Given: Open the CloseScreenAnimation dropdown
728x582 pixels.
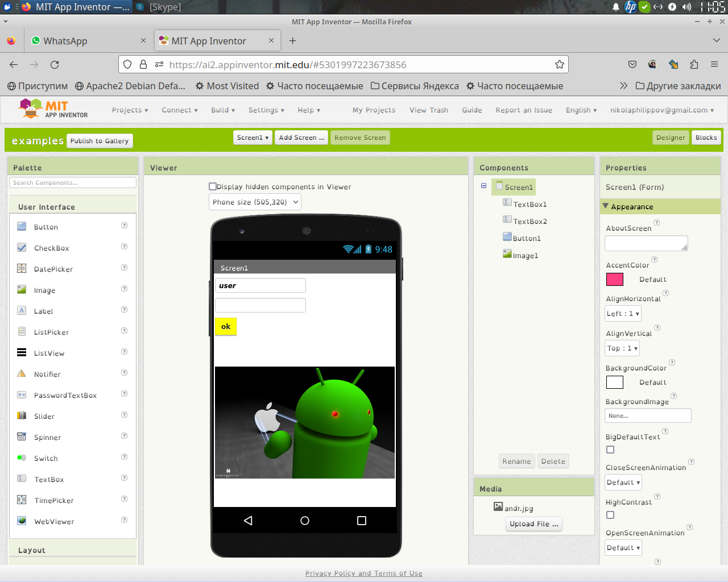Looking at the screenshot, I should coord(623,483).
